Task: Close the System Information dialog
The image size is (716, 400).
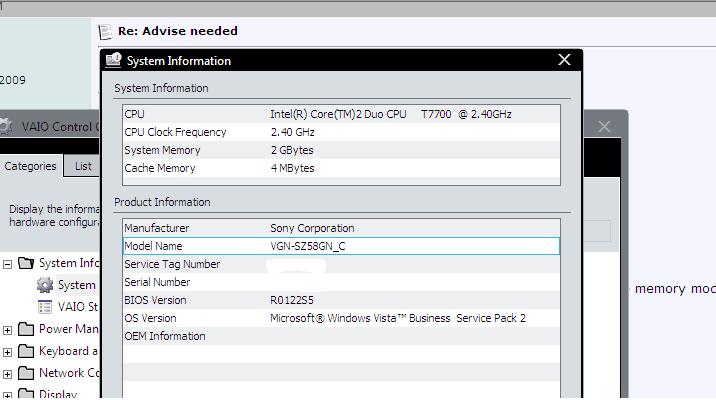Action: point(564,60)
